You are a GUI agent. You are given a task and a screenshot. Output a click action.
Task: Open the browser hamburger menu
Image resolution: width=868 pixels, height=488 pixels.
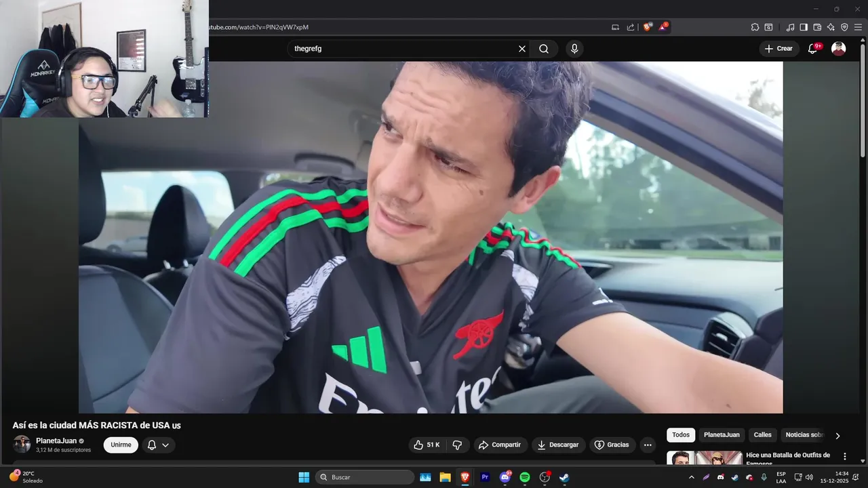coord(858,27)
